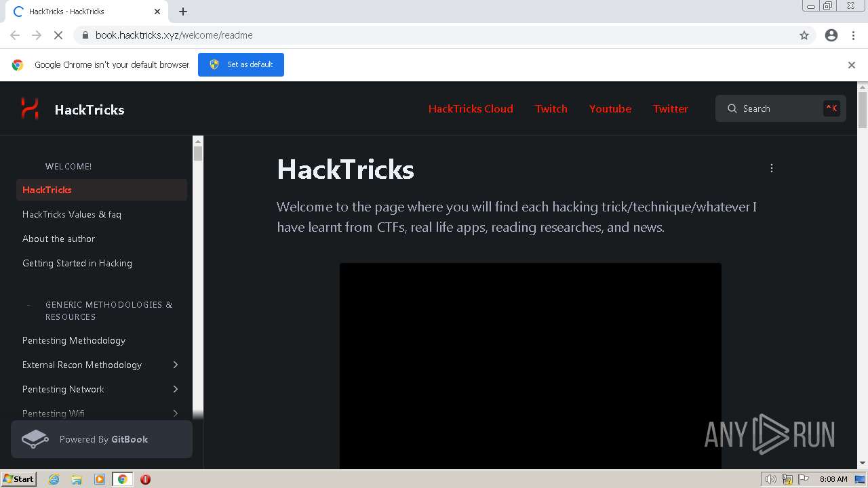This screenshot has width=868, height=488.
Task: Close the HackTricks browser tab
Action: click(x=157, y=12)
